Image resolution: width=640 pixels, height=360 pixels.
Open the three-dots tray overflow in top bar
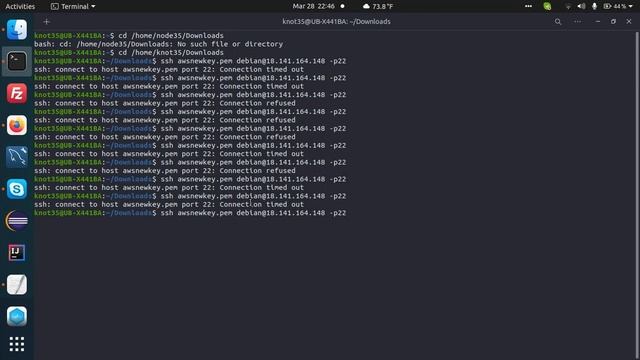click(x=528, y=6)
